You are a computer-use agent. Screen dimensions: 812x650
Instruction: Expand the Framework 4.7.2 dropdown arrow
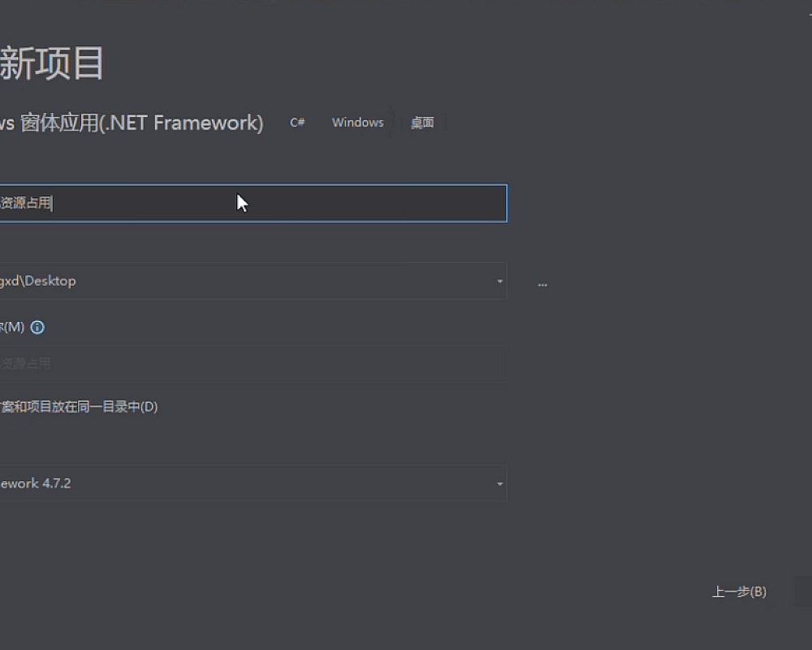pos(499,484)
